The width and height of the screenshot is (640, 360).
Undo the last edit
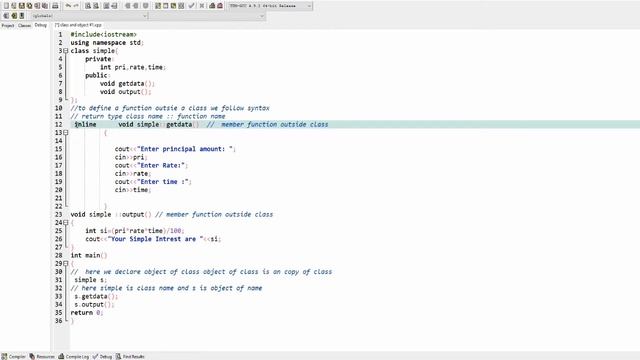68,6
